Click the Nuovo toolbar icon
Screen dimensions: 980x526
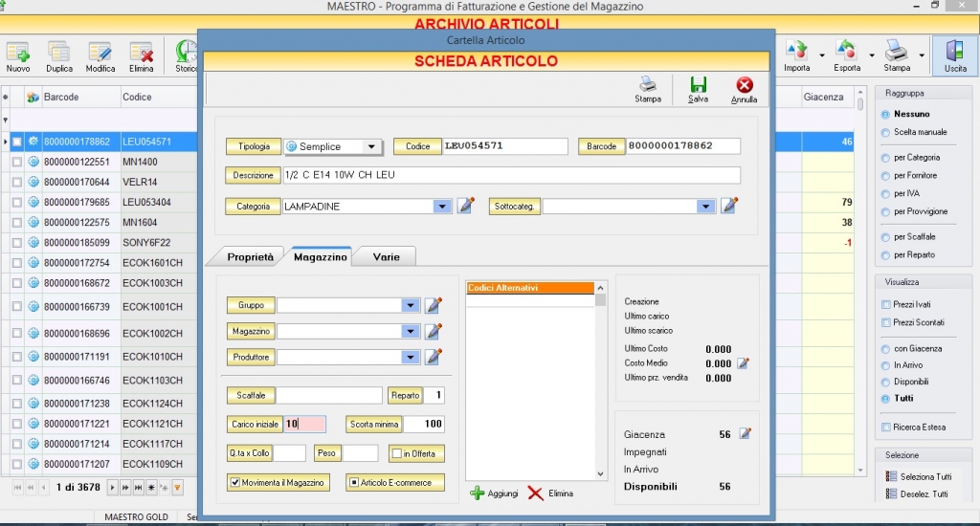(x=18, y=53)
